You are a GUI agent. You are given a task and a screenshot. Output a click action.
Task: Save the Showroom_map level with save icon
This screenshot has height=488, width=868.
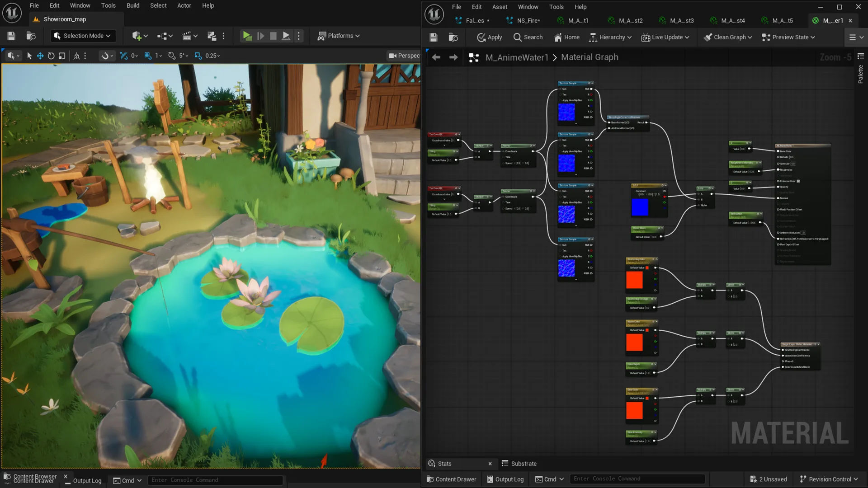coord(11,36)
